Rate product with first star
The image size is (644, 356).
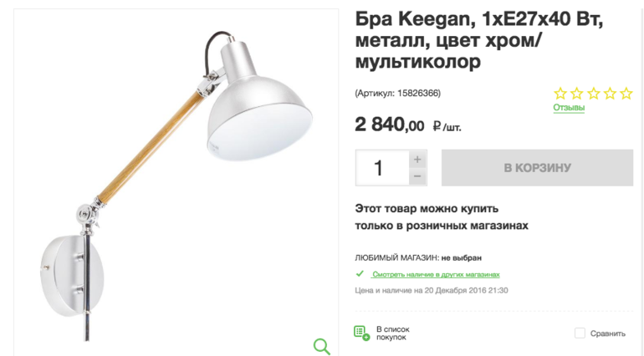pyautogui.click(x=560, y=94)
